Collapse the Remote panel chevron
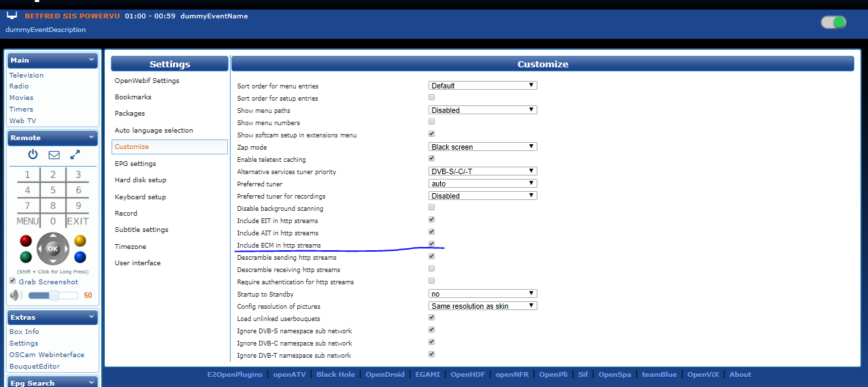 click(x=92, y=137)
